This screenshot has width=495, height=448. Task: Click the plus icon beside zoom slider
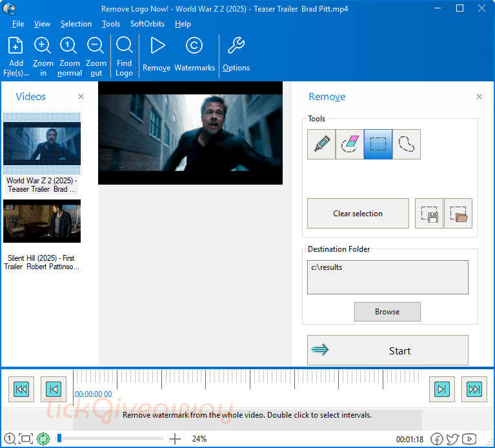pos(175,439)
